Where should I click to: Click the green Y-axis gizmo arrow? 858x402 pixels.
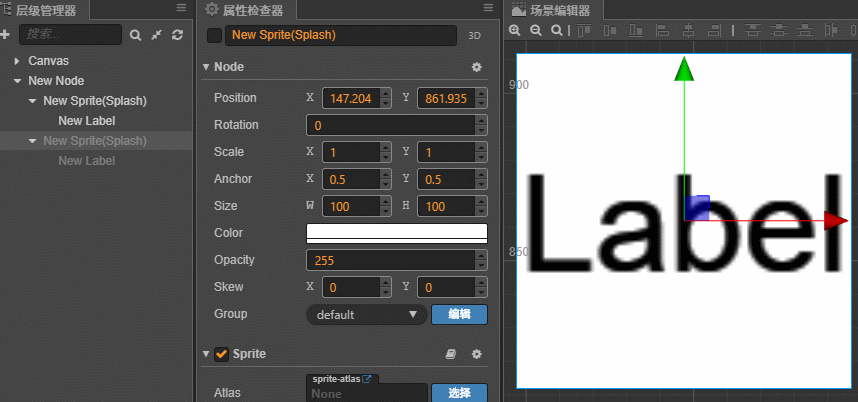pyautogui.click(x=684, y=70)
